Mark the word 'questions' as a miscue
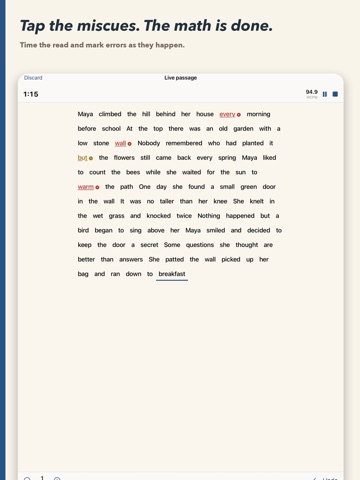Image resolution: width=360 pixels, height=480 pixels. [x=200, y=245]
